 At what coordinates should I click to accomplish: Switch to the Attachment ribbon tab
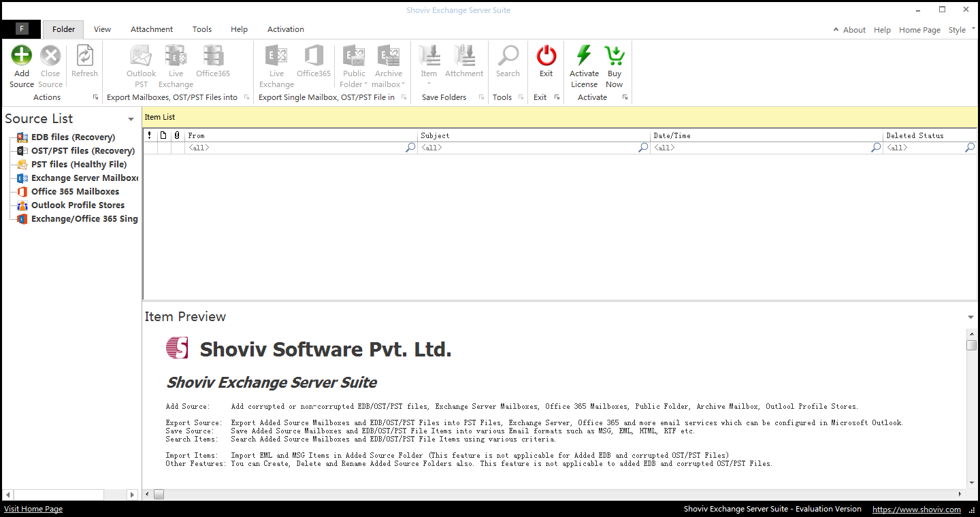pos(152,29)
